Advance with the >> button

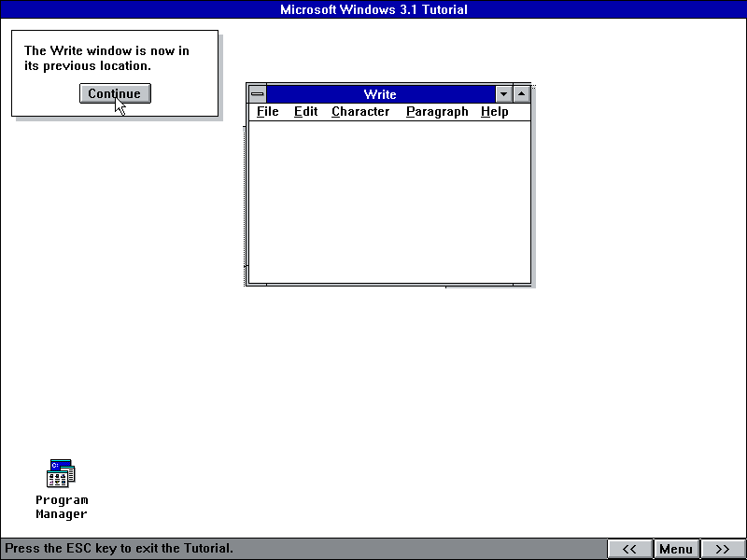(x=723, y=549)
